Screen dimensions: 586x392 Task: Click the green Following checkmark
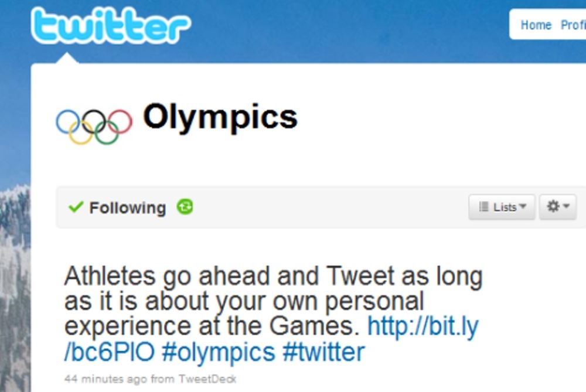tap(76, 207)
